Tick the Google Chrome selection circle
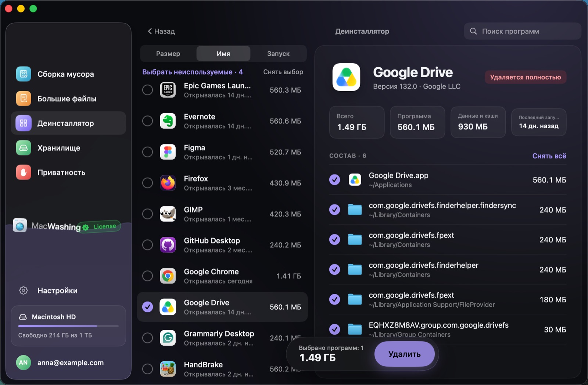Screen dimensions: 588x385 click(147, 276)
